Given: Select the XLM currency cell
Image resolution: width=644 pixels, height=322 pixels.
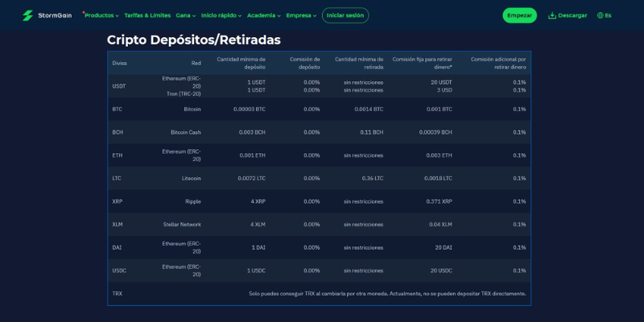Looking at the screenshot, I should pos(118,225).
